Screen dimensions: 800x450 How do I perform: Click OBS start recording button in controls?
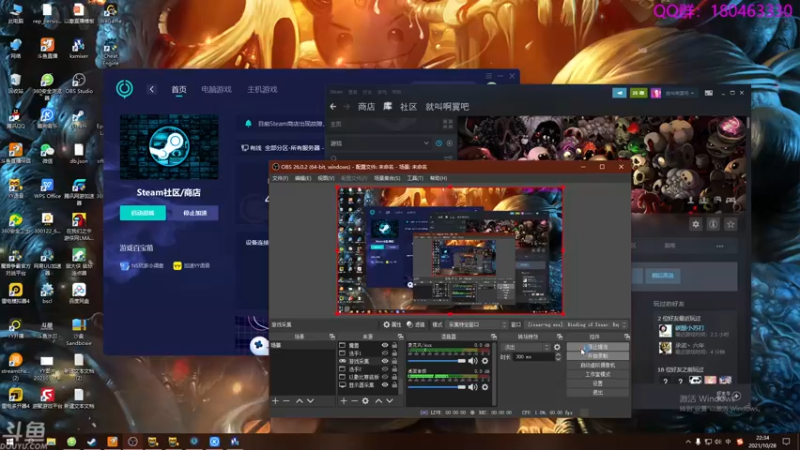(x=597, y=356)
